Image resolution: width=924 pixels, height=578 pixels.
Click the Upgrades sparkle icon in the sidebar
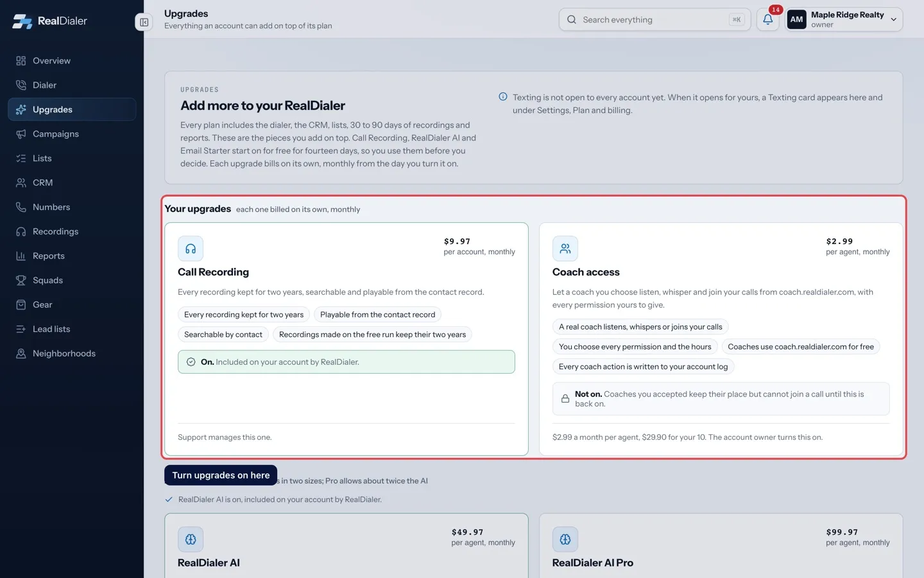point(21,110)
